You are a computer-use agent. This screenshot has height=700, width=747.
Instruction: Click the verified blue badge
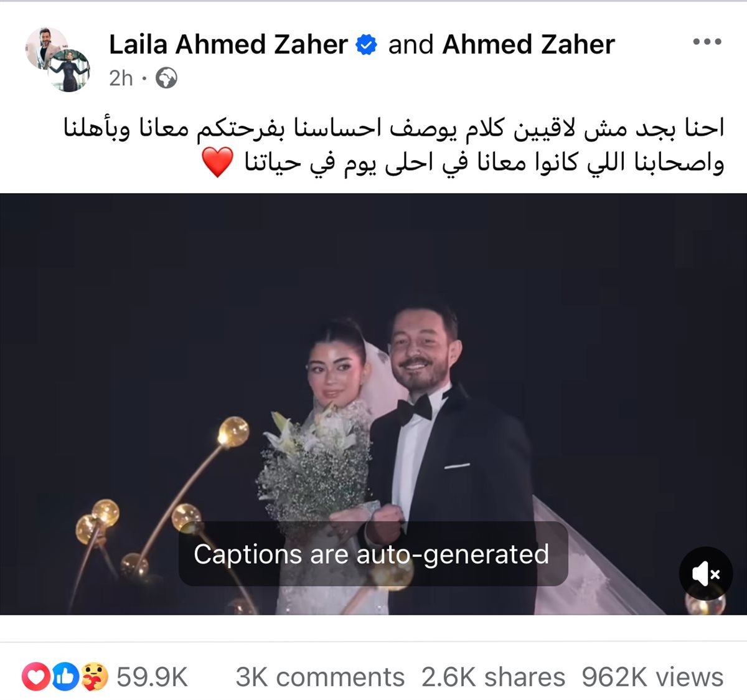[367, 45]
